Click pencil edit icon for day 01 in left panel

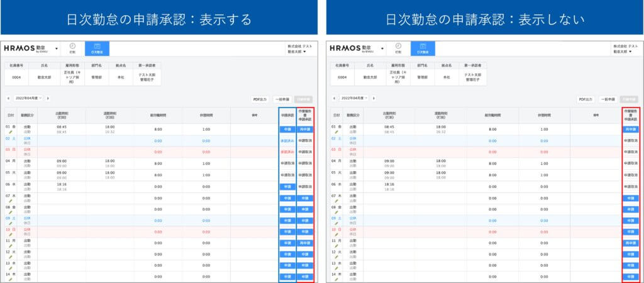[x=11, y=132]
